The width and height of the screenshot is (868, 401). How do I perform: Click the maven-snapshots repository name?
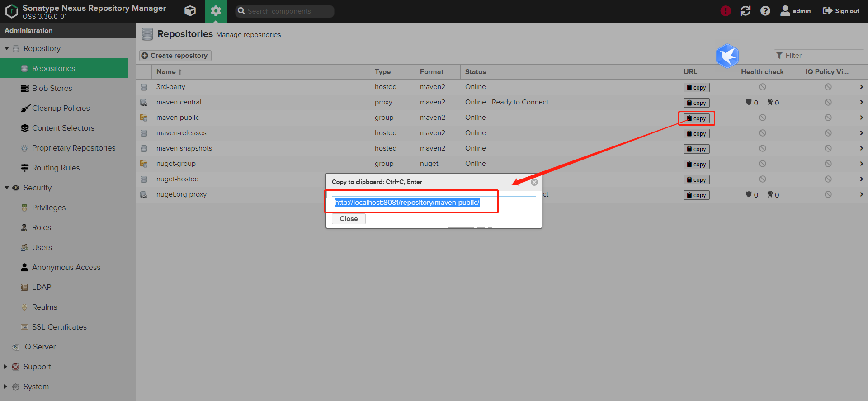coord(184,148)
